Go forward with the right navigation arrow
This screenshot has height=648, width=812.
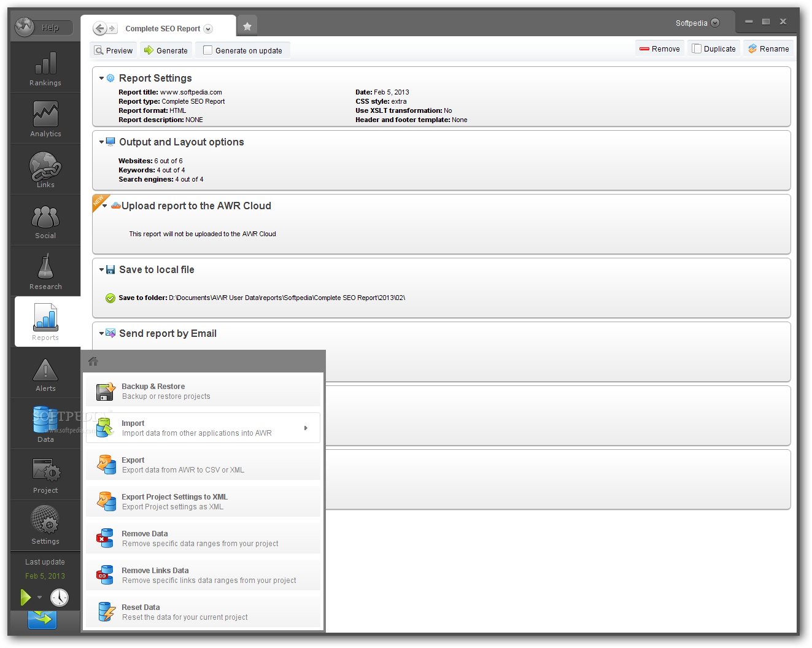point(112,28)
